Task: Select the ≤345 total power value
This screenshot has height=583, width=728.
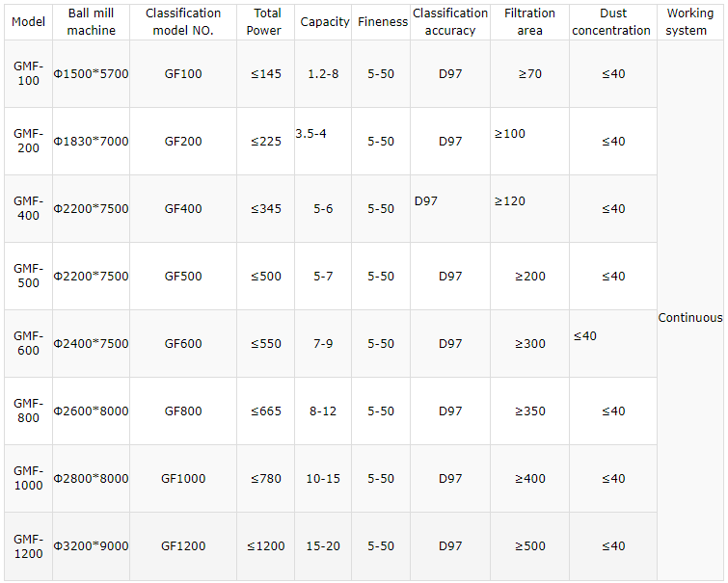Action: coord(265,209)
